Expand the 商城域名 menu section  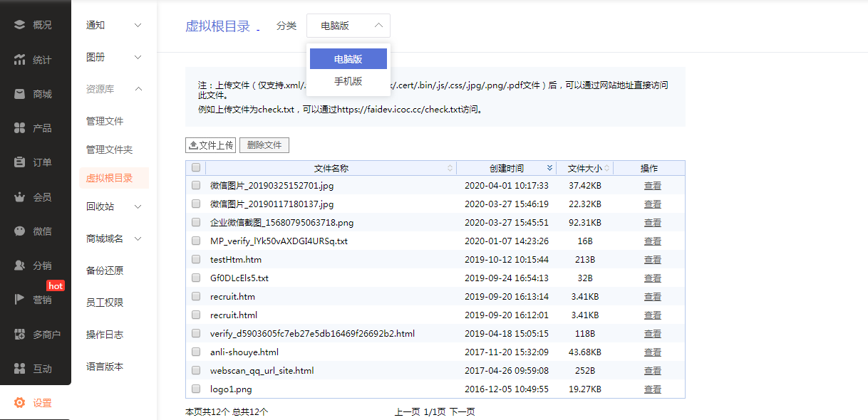pyautogui.click(x=138, y=238)
